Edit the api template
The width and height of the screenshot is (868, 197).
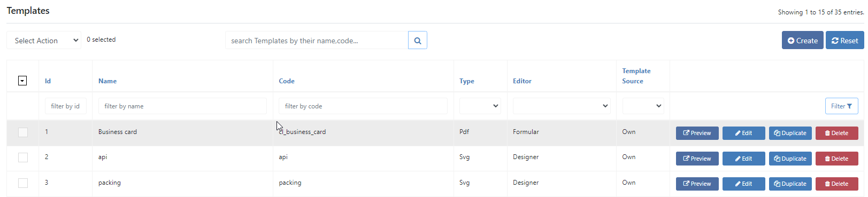743,159
